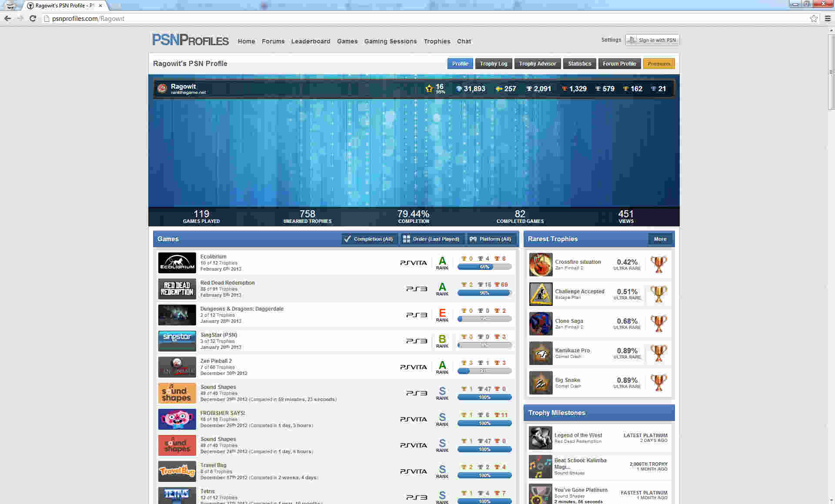Image resolution: width=835 pixels, height=504 pixels.
Task: Click the browser bookmark star in the address bar
Action: [814, 18]
